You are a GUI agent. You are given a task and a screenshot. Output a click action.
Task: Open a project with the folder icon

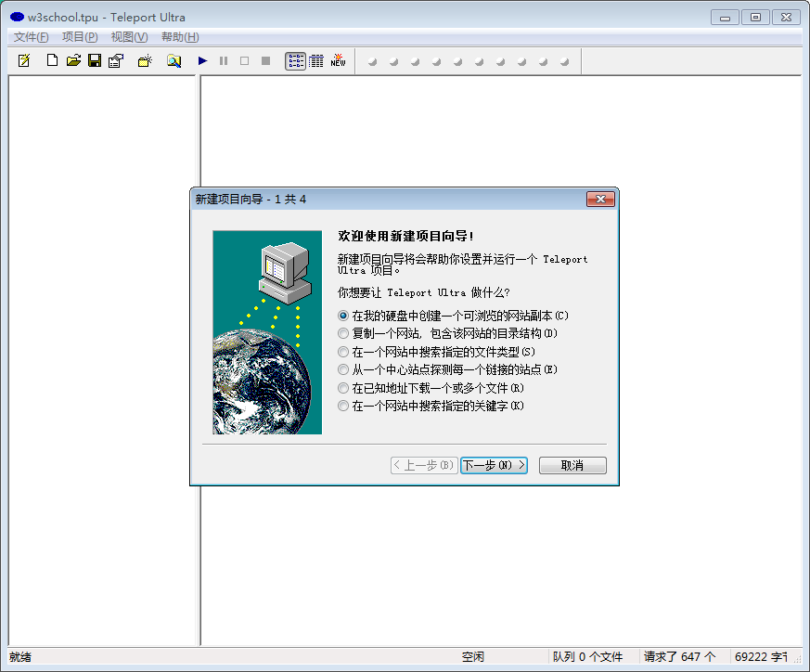[x=73, y=61]
